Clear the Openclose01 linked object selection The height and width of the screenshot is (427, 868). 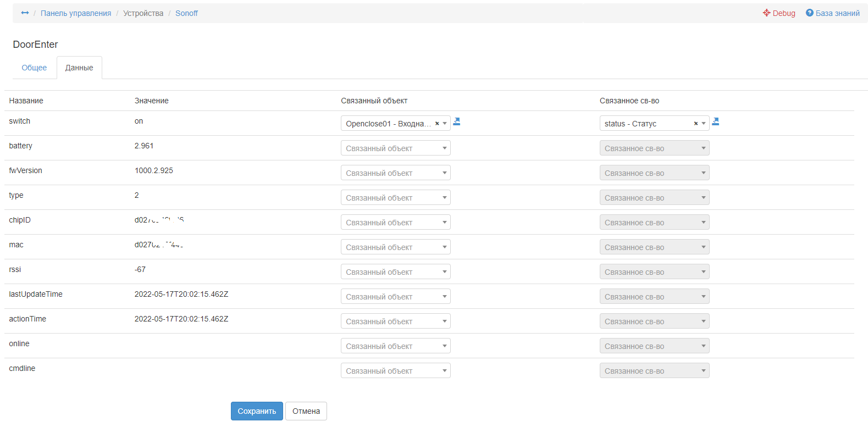tap(437, 124)
